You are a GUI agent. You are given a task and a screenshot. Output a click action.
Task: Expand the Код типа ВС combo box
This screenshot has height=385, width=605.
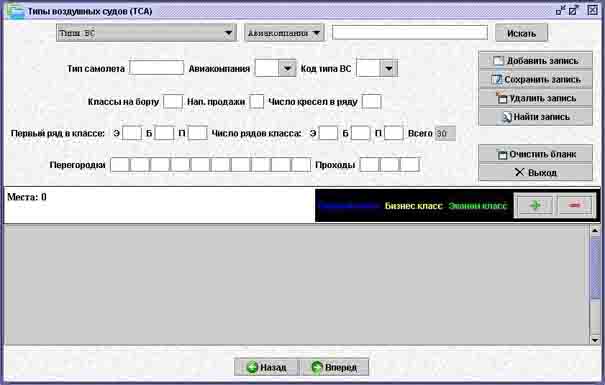389,69
